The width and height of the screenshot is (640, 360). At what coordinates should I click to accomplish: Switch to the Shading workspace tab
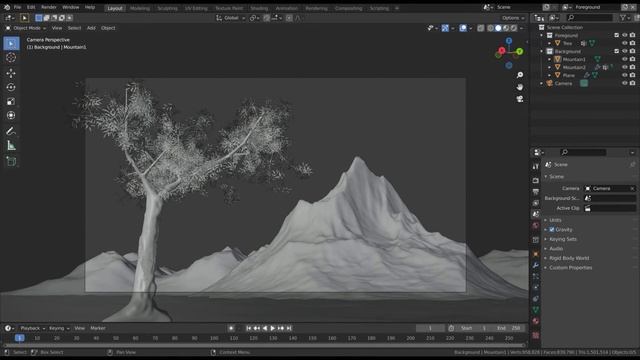pyautogui.click(x=259, y=8)
